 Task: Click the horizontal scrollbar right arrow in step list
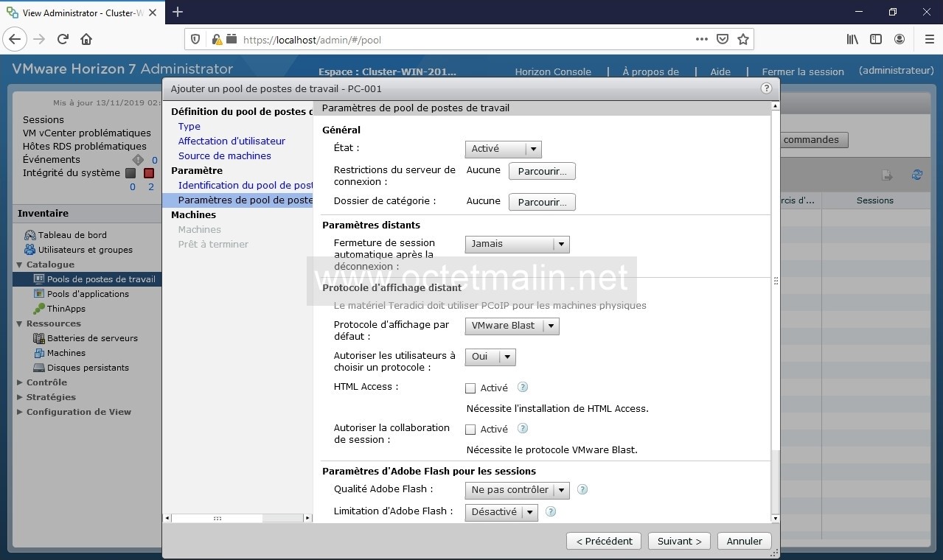point(307,518)
